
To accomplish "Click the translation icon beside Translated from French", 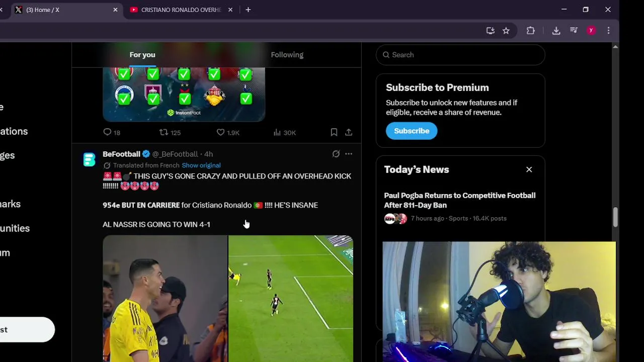I will tap(107, 165).
